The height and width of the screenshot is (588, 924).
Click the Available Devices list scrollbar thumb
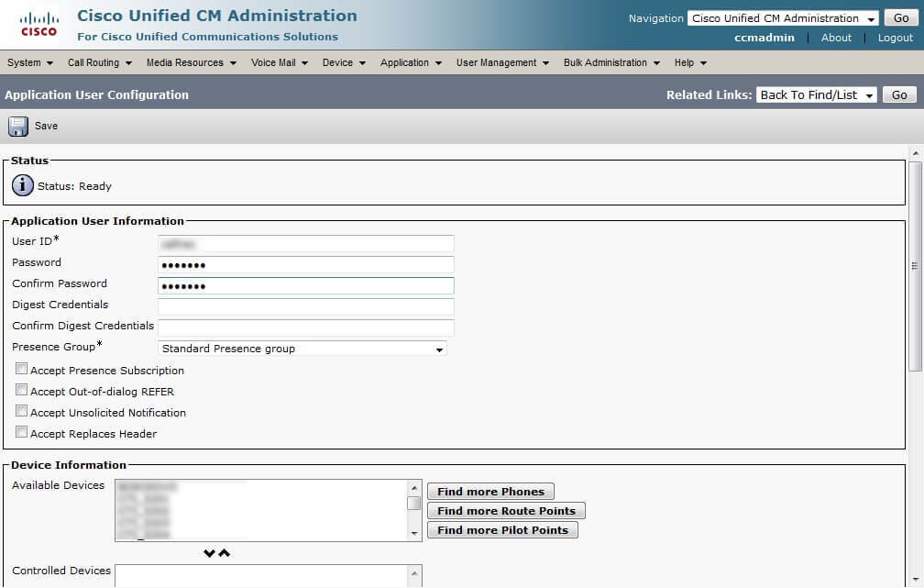point(414,503)
